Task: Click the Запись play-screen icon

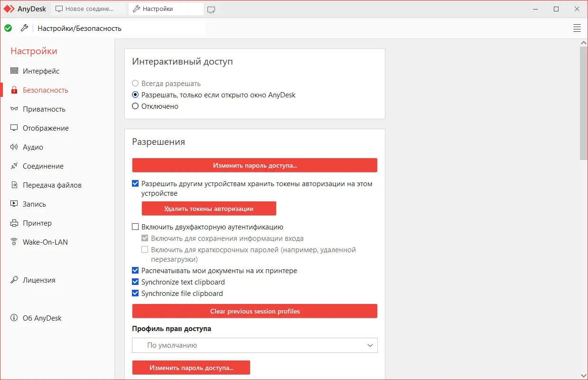Action: pos(14,204)
